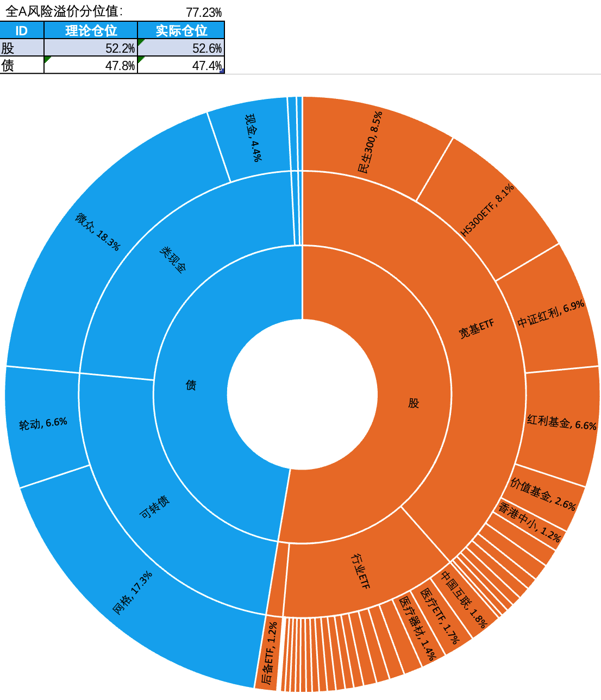Select the 实际仓位 header cell
601x700 pixels.
181,30
